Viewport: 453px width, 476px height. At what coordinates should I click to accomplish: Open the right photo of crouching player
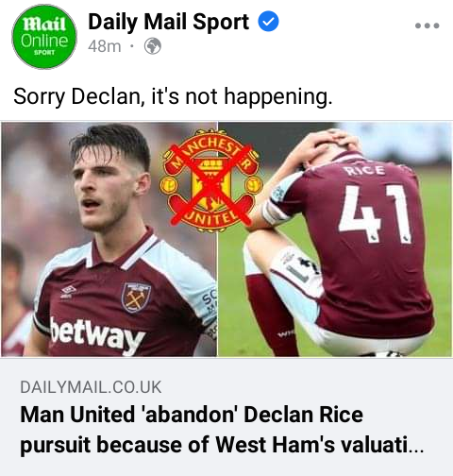(x=335, y=239)
